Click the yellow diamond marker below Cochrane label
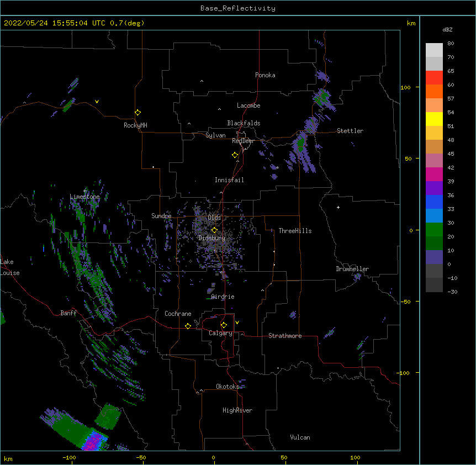 (x=188, y=326)
